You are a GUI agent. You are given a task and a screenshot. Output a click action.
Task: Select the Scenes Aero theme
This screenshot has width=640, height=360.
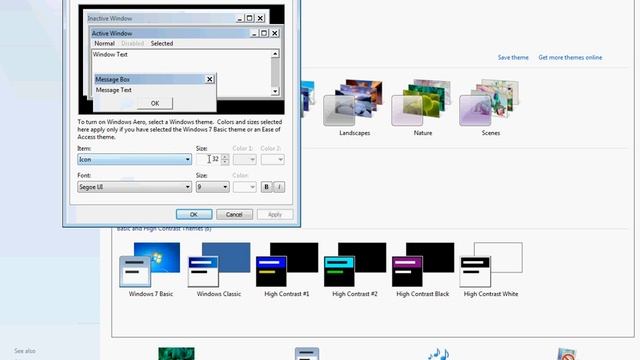[490, 108]
